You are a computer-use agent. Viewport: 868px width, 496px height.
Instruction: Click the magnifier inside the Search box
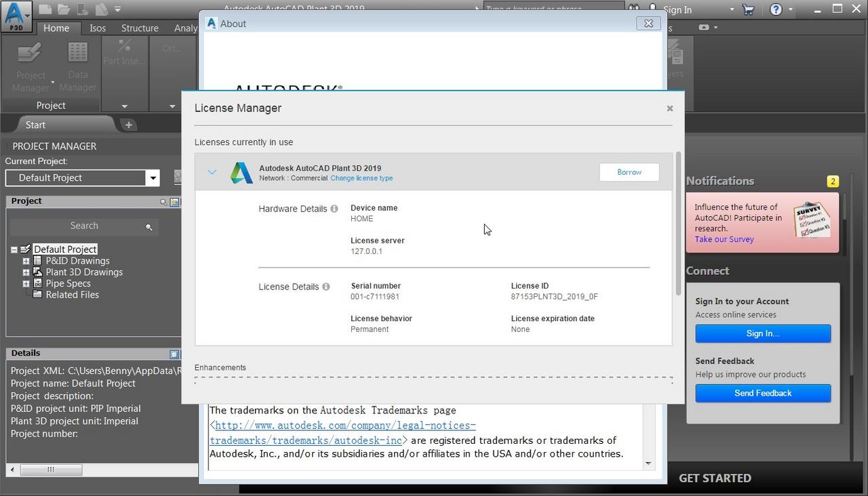tap(149, 226)
